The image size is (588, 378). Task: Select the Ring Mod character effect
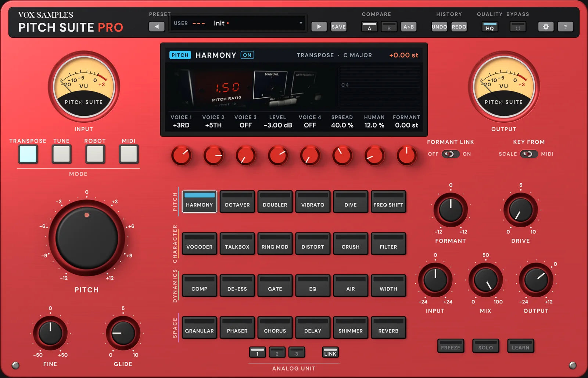pyautogui.click(x=275, y=243)
